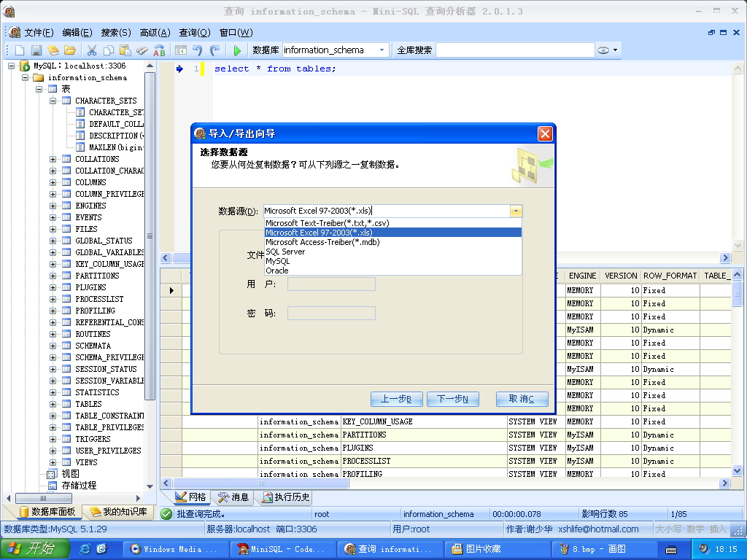Click the eraser clear icon in toolbar
Screen dimensions: 747x560
click(142, 50)
